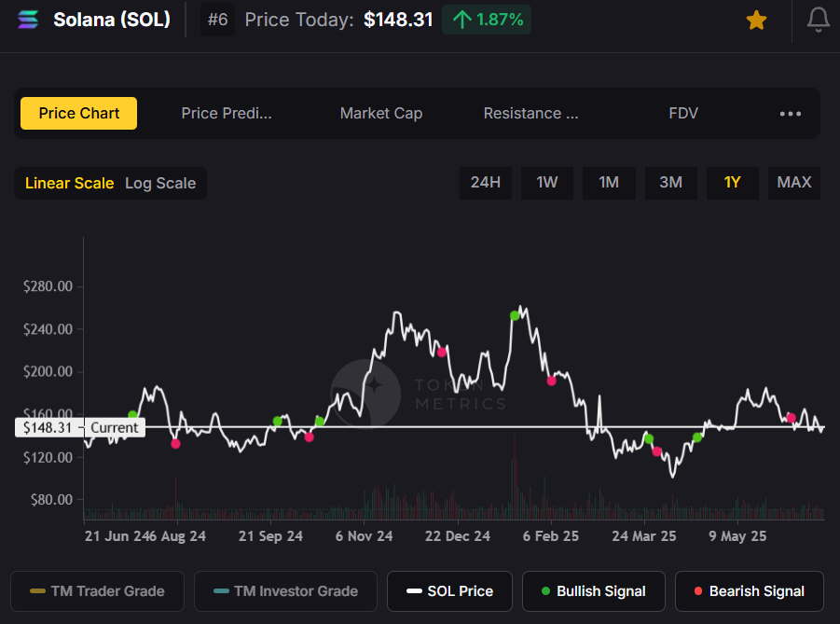Click the bearish signal dot before 22 Dec 24
The image size is (840, 624).
point(441,353)
